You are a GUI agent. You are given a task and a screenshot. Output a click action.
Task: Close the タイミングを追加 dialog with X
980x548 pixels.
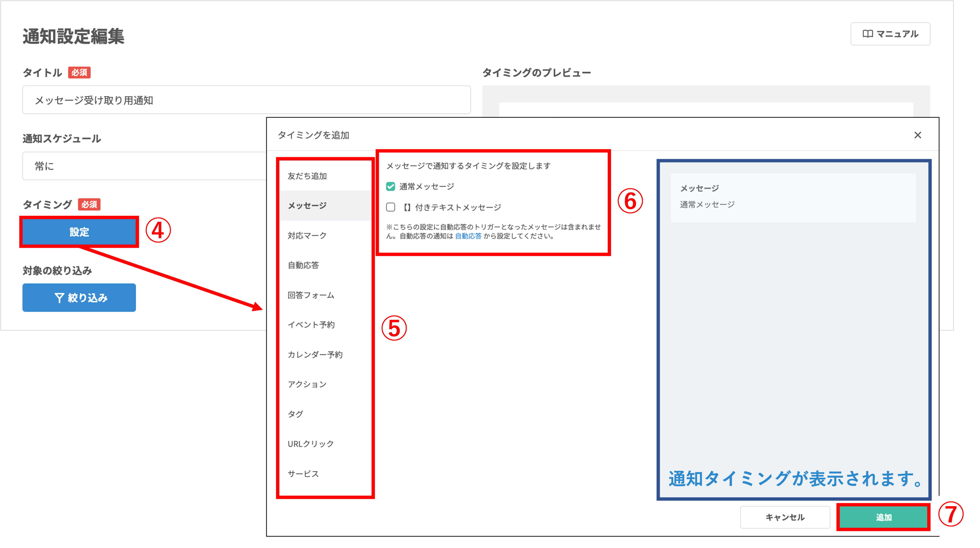917,135
